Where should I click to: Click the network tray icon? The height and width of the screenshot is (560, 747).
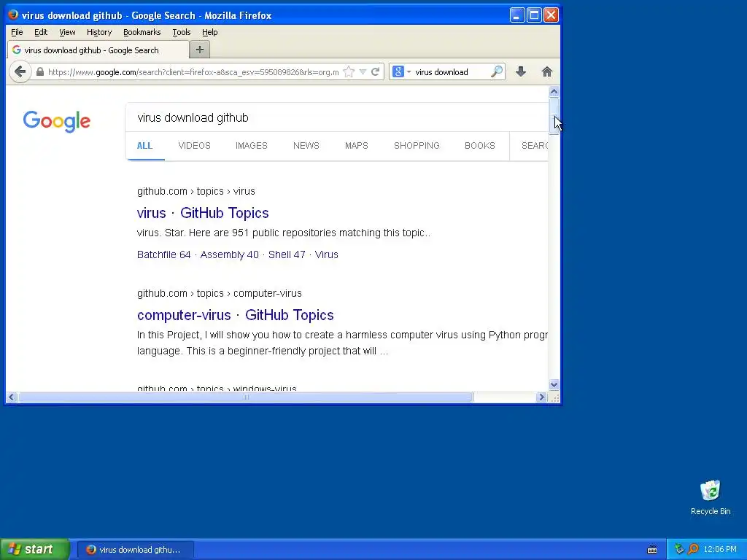[x=679, y=550]
